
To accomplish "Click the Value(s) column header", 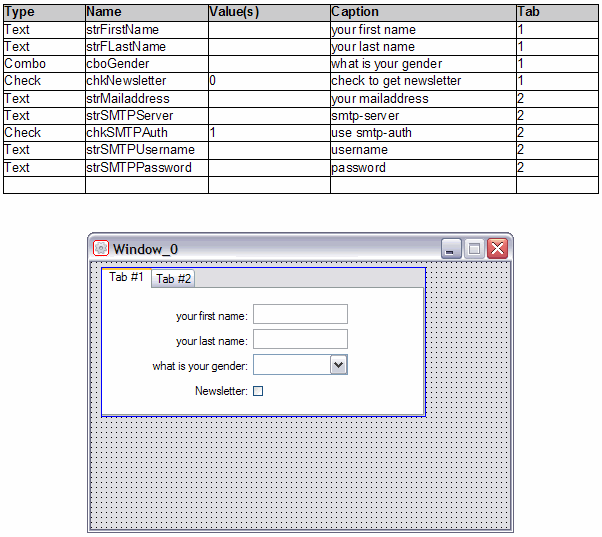I will pyautogui.click(x=269, y=12).
